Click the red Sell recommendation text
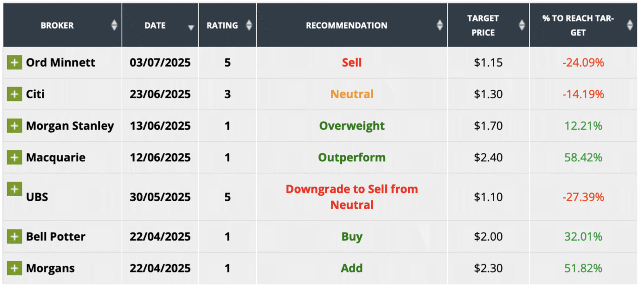This screenshot has height=293, width=644. [x=352, y=62]
